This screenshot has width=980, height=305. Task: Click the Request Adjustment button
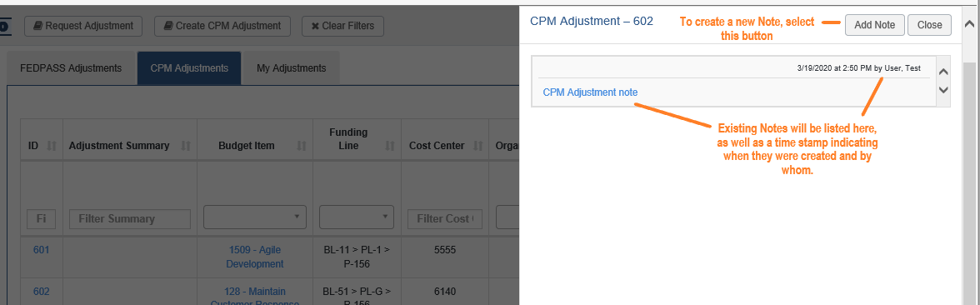pos(83,26)
